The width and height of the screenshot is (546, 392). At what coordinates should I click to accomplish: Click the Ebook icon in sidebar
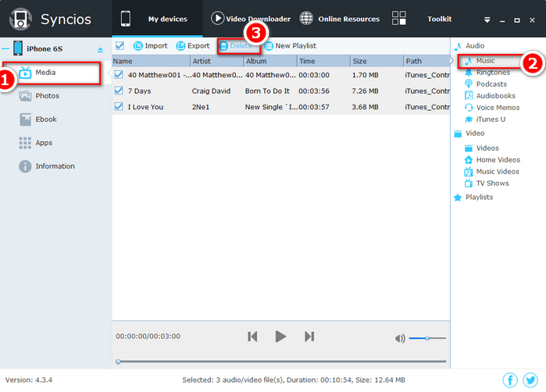(x=25, y=119)
